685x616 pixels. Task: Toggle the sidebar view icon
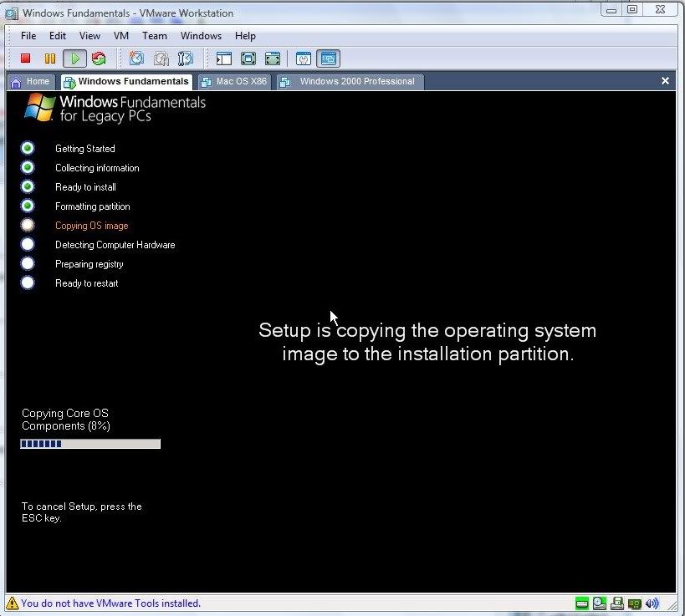[x=223, y=59]
